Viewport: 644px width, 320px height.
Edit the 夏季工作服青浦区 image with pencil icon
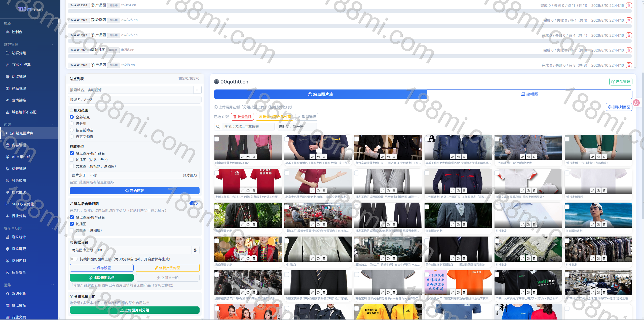[x=312, y=157]
